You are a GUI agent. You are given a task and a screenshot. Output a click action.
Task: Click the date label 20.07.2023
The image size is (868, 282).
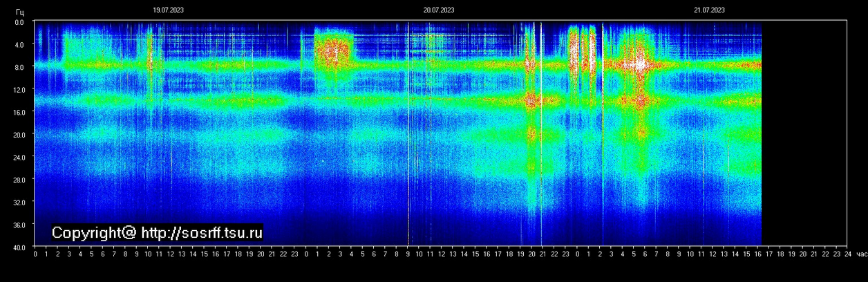click(439, 10)
